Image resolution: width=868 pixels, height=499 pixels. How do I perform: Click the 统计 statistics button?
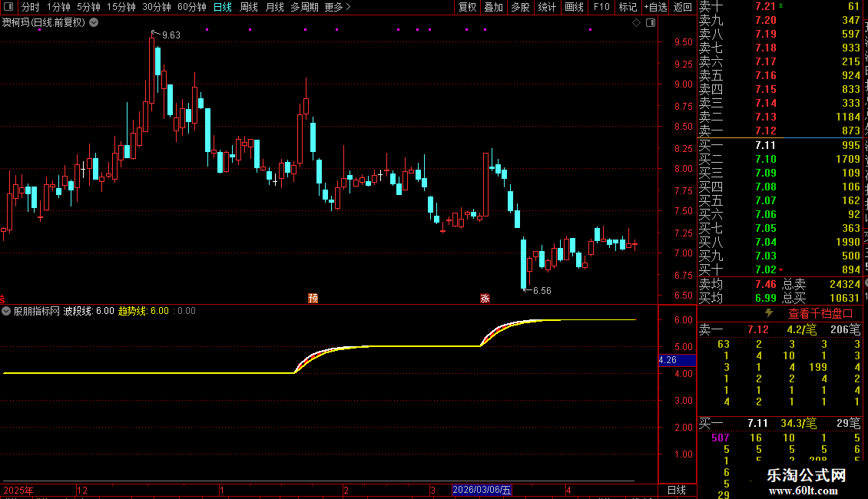click(547, 7)
